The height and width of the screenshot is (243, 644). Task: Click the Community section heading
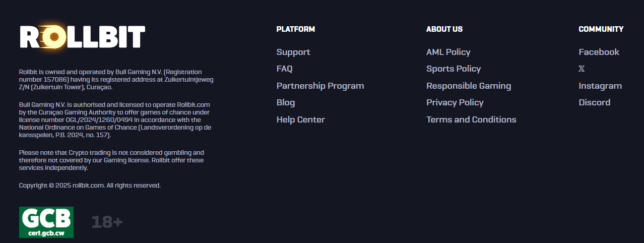pos(601,29)
